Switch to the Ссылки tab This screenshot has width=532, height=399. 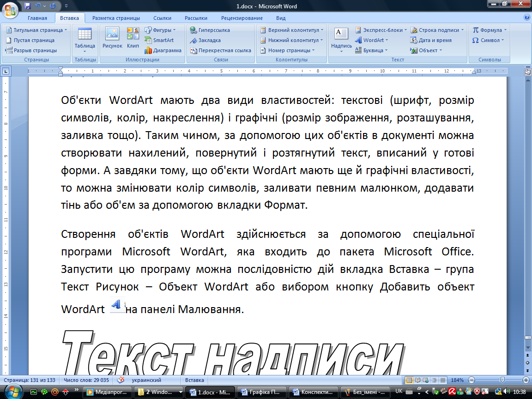[162, 18]
